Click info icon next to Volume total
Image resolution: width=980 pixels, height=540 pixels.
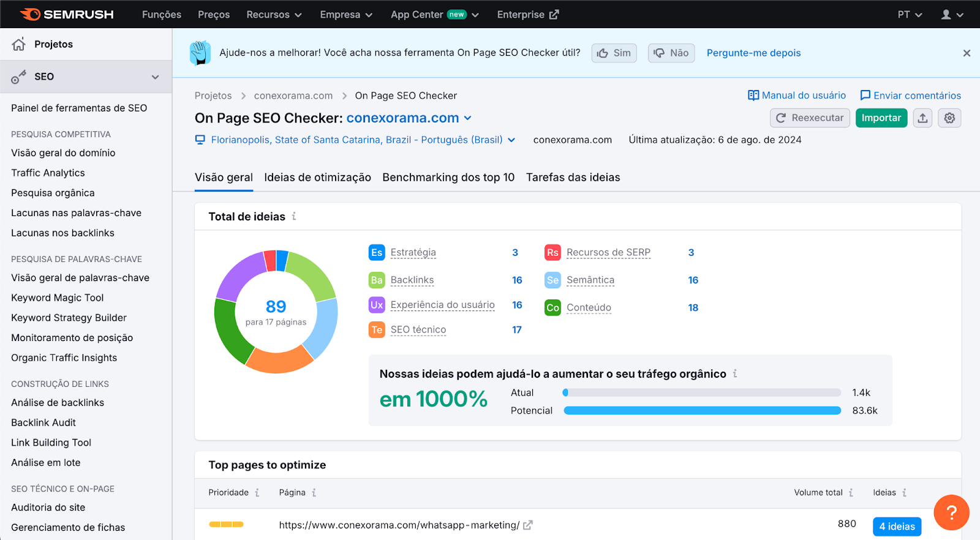point(851,492)
